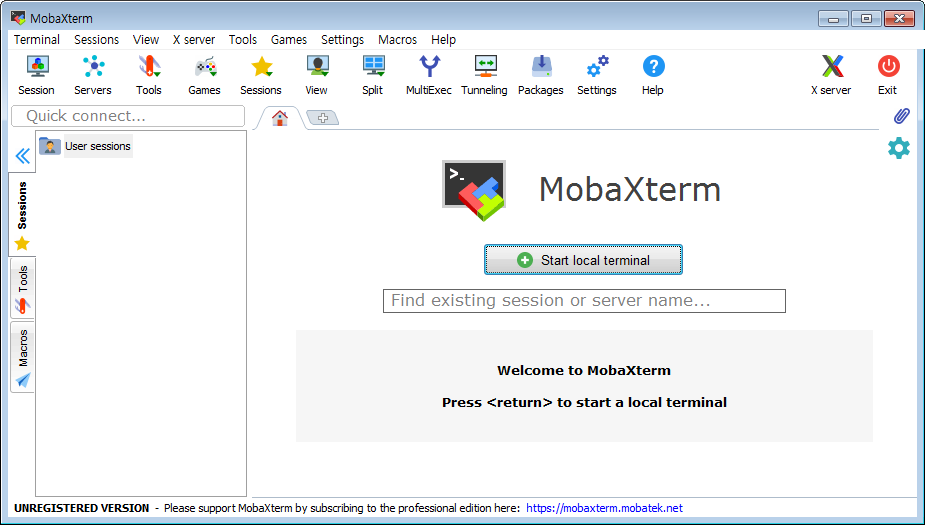This screenshot has width=925, height=525.
Task: Click the Start local terminal button
Action: (x=583, y=260)
